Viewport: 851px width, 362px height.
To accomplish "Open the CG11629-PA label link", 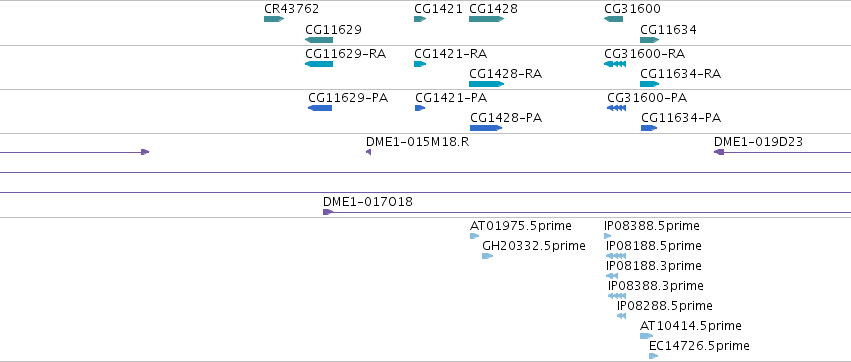I will 348,98.
